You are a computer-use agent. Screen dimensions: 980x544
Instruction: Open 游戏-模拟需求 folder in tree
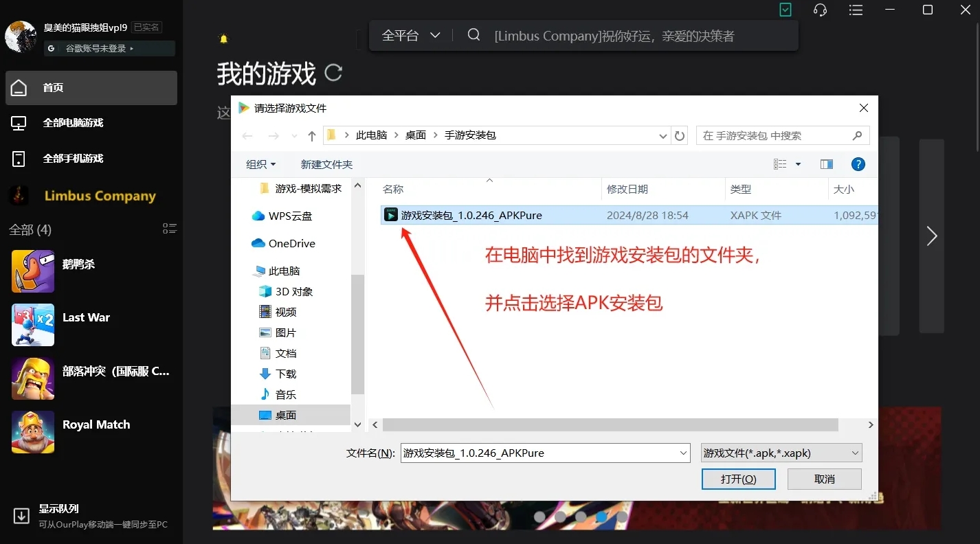coord(300,188)
